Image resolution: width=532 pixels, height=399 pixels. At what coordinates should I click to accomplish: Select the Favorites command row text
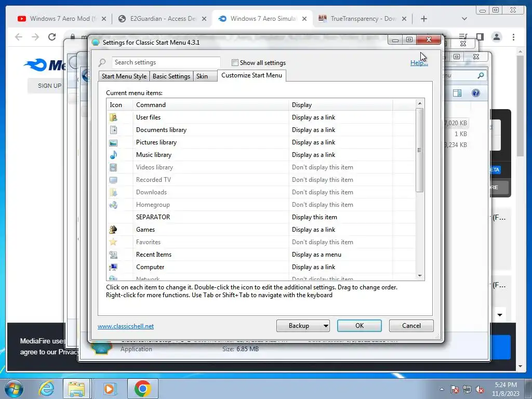pyautogui.click(x=148, y=242)
